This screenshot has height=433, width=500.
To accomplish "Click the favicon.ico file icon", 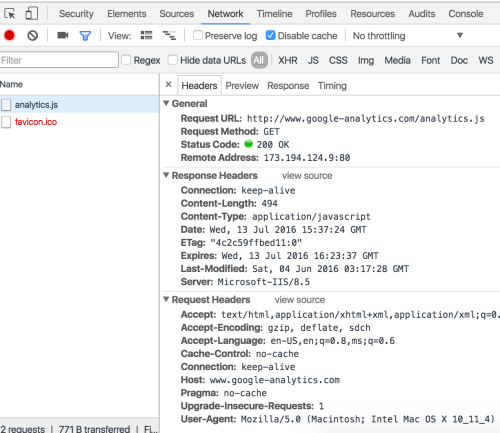I will click(x=6, y=122).
